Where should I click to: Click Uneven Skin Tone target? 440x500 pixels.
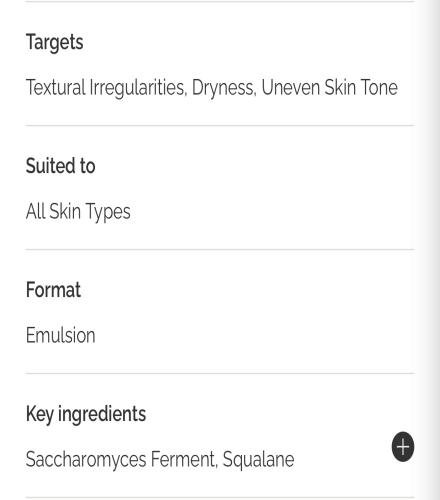click(x=329, y=87)
